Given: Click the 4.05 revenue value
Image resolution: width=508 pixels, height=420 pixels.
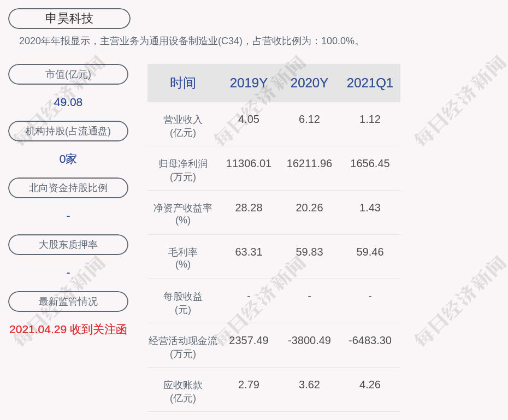Looking at the screenshot, I should [x=249, y=119].
